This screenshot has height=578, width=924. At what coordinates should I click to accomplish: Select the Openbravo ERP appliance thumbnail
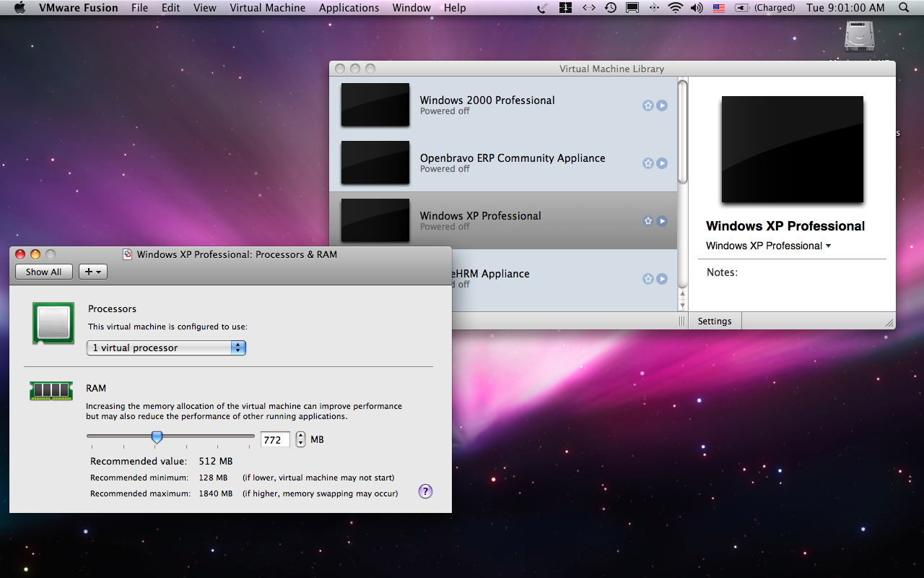tap(375, 163)
